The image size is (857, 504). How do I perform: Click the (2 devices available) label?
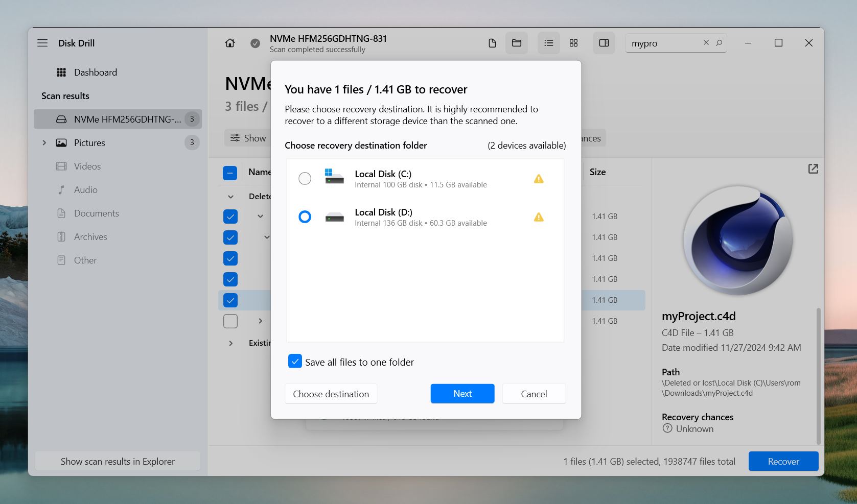pyautogui.click(x=526, y=146)
